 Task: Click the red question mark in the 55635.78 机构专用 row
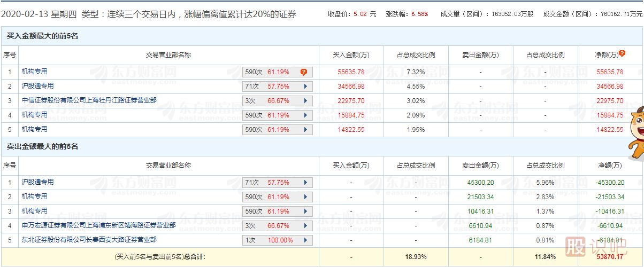[303, 72]
